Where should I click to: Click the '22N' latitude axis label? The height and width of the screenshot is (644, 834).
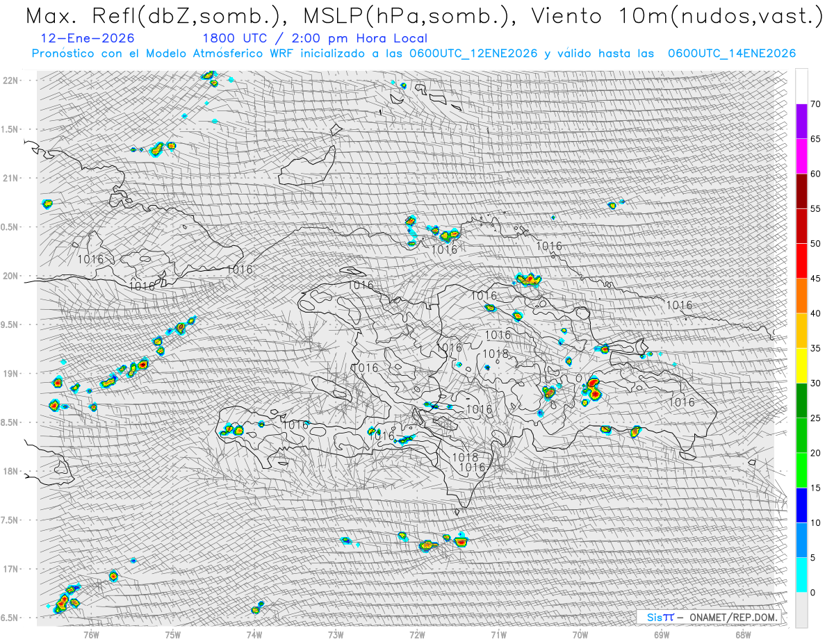click(x=10, y=81)
